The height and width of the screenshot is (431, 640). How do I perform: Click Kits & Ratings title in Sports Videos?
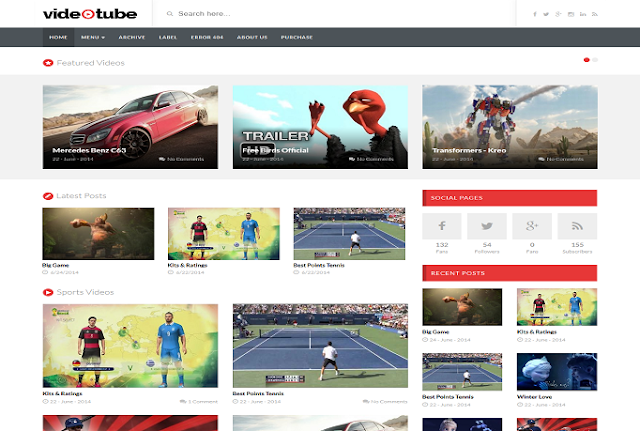pyautogui.click(x=62, y=393)
